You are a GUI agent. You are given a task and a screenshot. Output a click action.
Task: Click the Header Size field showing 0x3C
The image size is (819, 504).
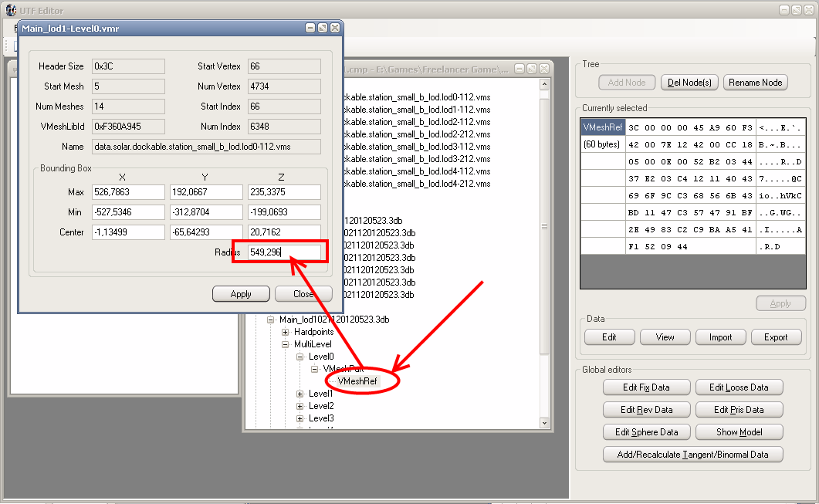128,66
